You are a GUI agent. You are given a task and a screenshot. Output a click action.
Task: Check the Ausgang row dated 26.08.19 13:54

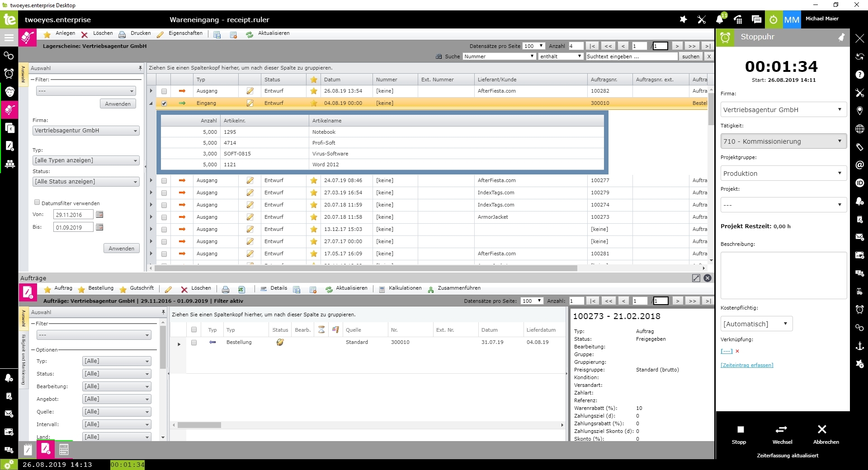coord(164,91)
